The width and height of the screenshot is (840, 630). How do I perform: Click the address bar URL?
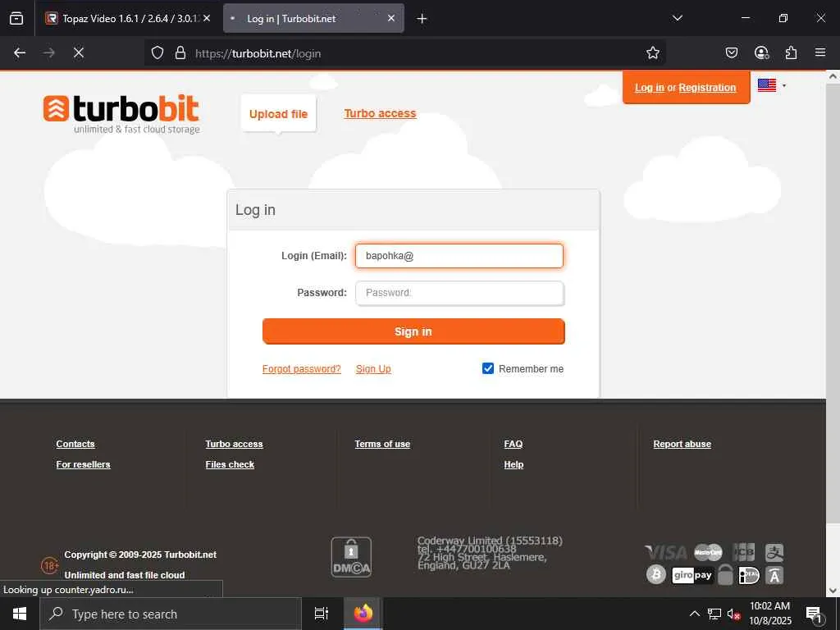(x=258, y=53)
